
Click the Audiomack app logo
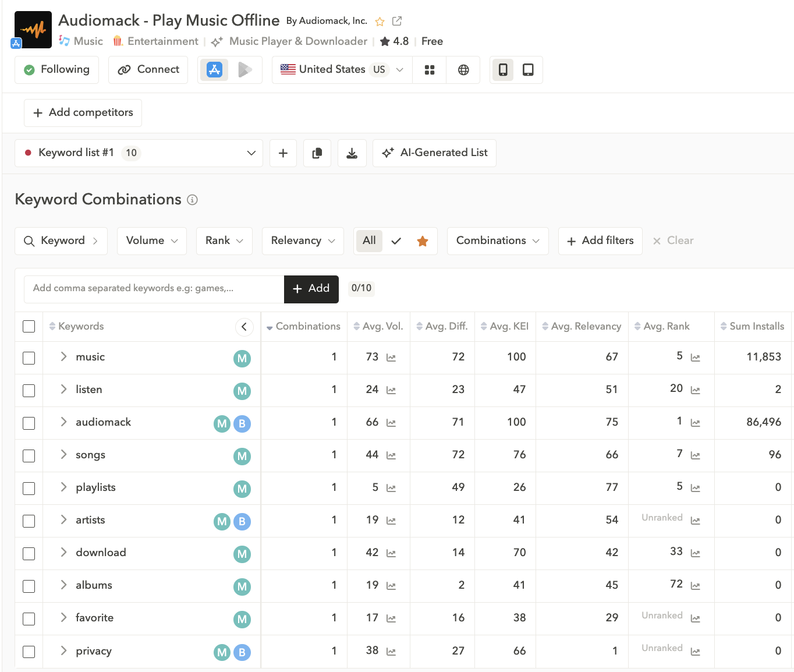tap(33, 29)
